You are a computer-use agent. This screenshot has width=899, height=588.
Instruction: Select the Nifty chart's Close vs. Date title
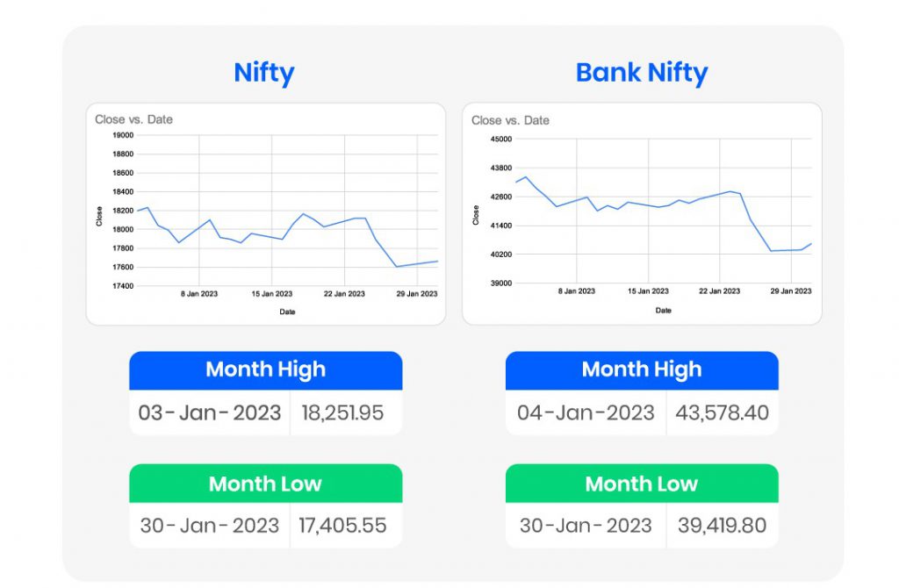point(133,119)
